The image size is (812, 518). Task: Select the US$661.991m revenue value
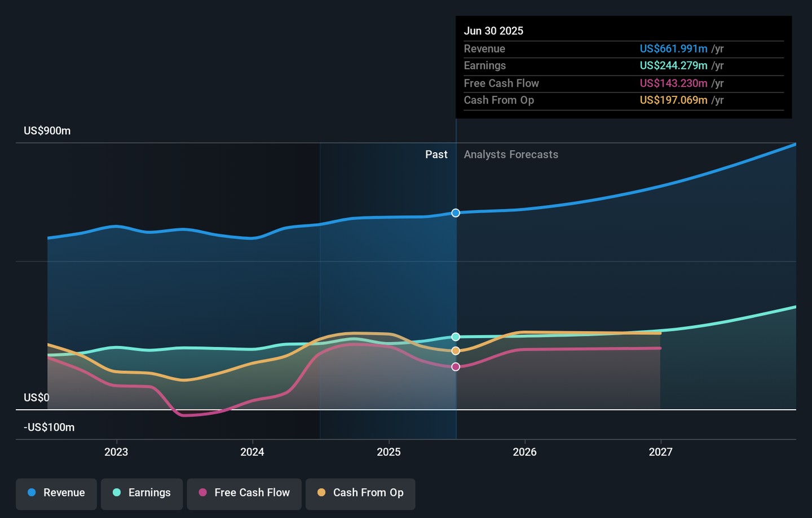pyautogui.click(x=673, y=49)
